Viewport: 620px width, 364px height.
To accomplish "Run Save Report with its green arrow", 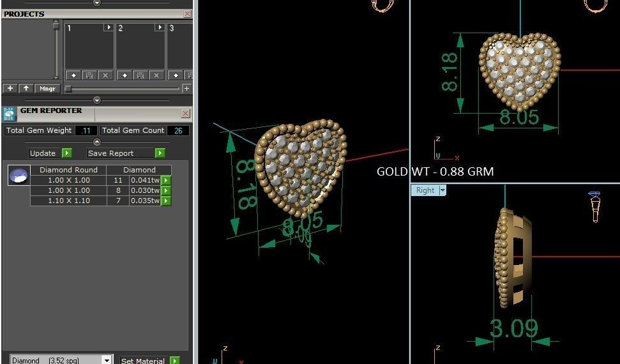I will [160, 153].
